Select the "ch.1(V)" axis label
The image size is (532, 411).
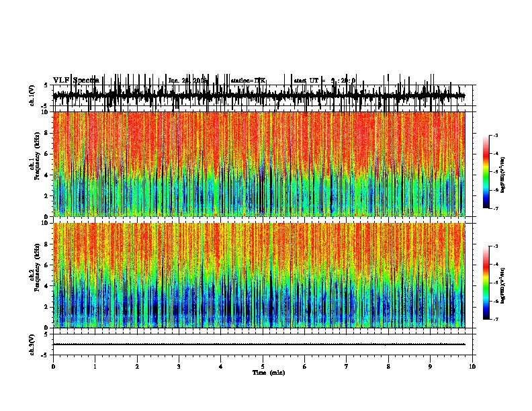pos(32,95)
